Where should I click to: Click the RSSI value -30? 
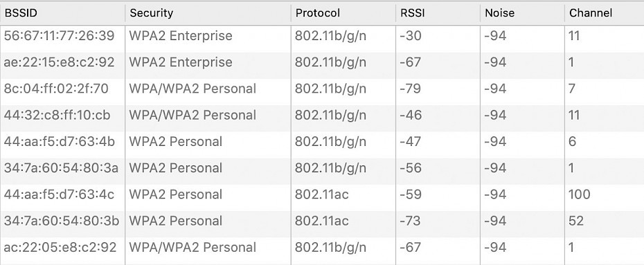pos(411,36)
